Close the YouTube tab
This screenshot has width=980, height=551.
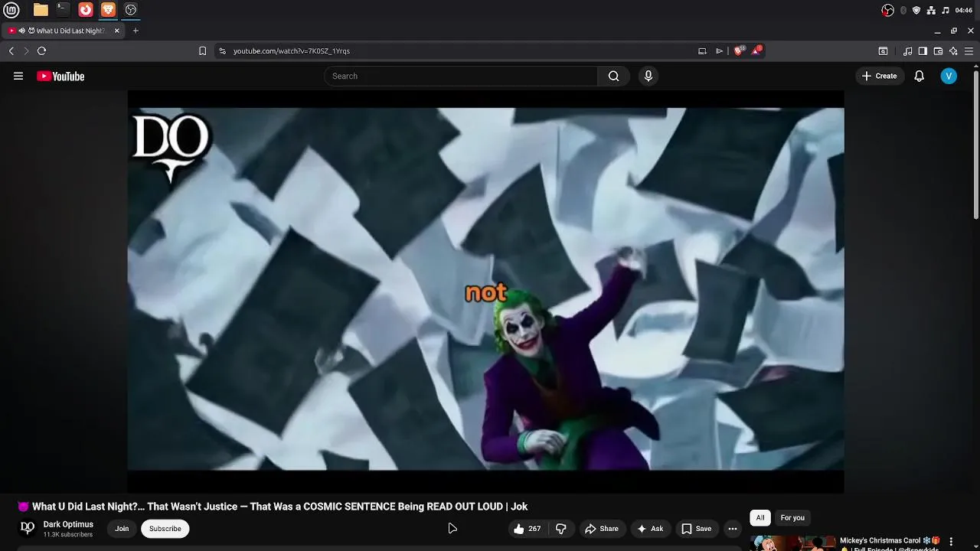coord(117,31)
